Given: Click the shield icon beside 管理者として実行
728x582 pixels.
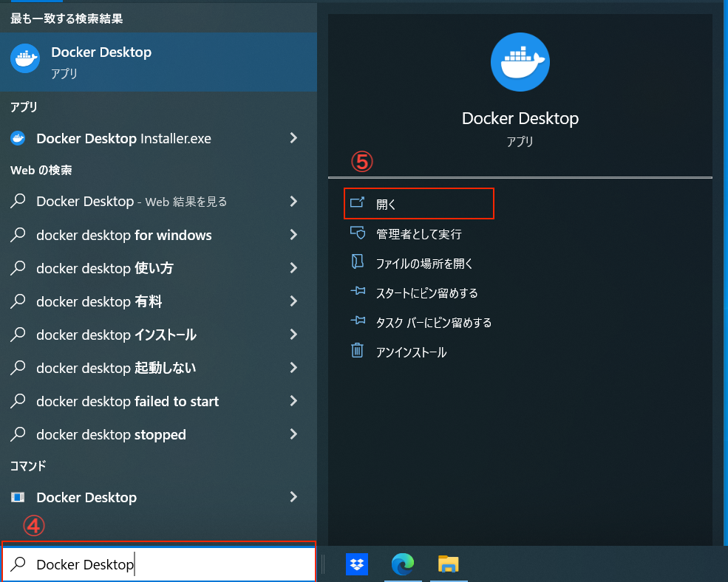Looking at the screenshot, I should [358, 232].
